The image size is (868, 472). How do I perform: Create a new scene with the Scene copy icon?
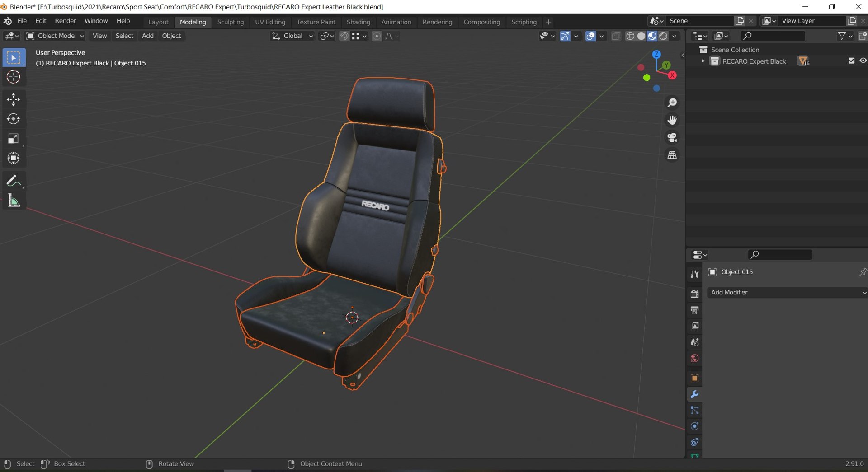pyautogui.click(x=740, y=21)
